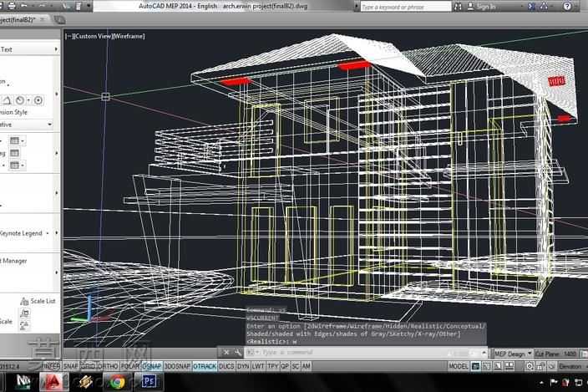Expand the Keynote Legend dropdown arrow
The width and height of the screenshot is (588, 392).
click(x=48, y=233)
